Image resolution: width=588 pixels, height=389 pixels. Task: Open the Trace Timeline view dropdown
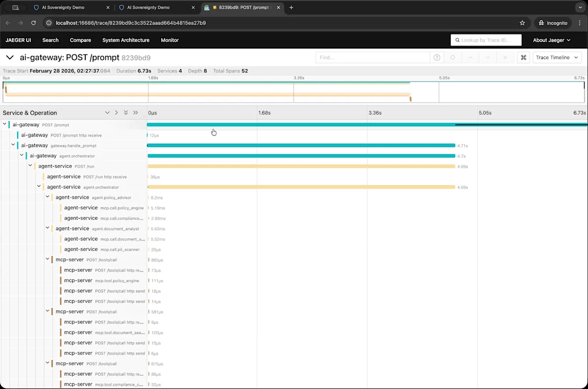[x=557, y=57]
